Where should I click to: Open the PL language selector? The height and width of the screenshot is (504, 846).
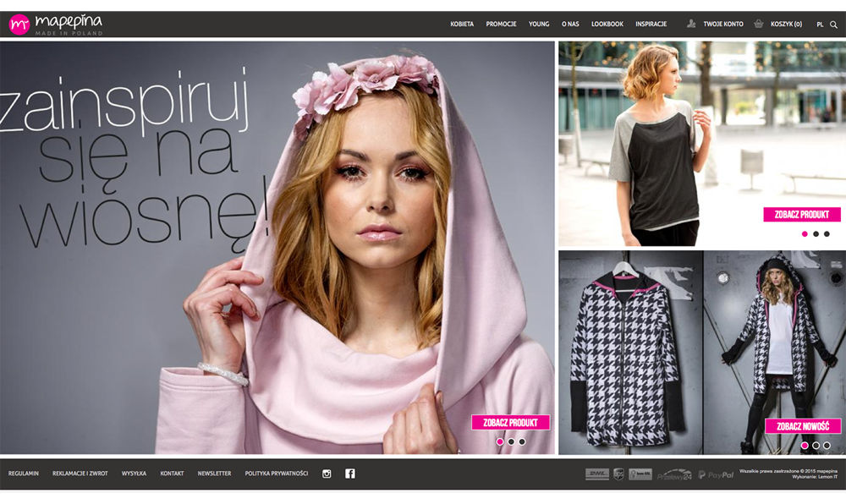point(820,25)
